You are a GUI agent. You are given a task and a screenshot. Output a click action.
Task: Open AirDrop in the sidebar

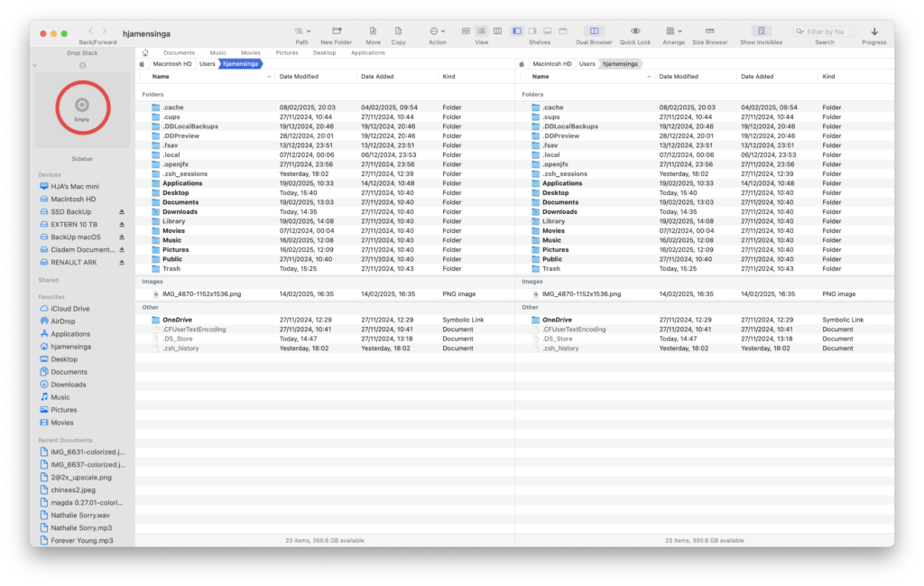coord(62,321)
